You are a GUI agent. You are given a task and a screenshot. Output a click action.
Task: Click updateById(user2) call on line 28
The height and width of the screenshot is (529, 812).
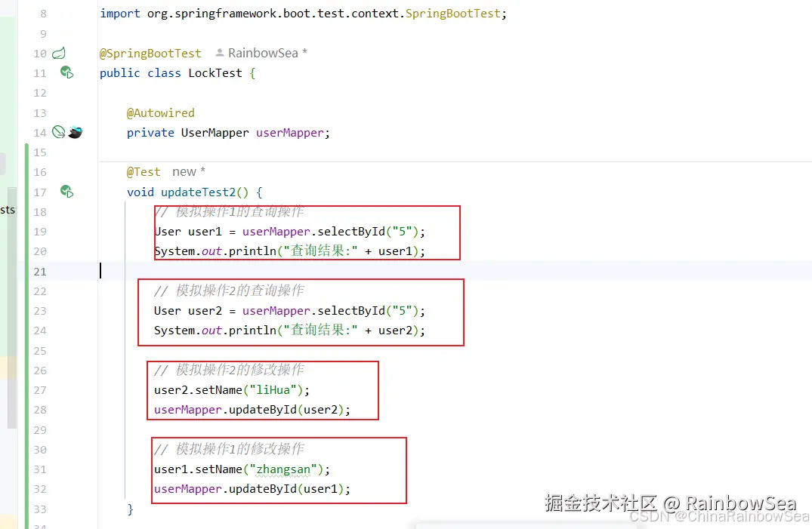(x=286, y=410)
